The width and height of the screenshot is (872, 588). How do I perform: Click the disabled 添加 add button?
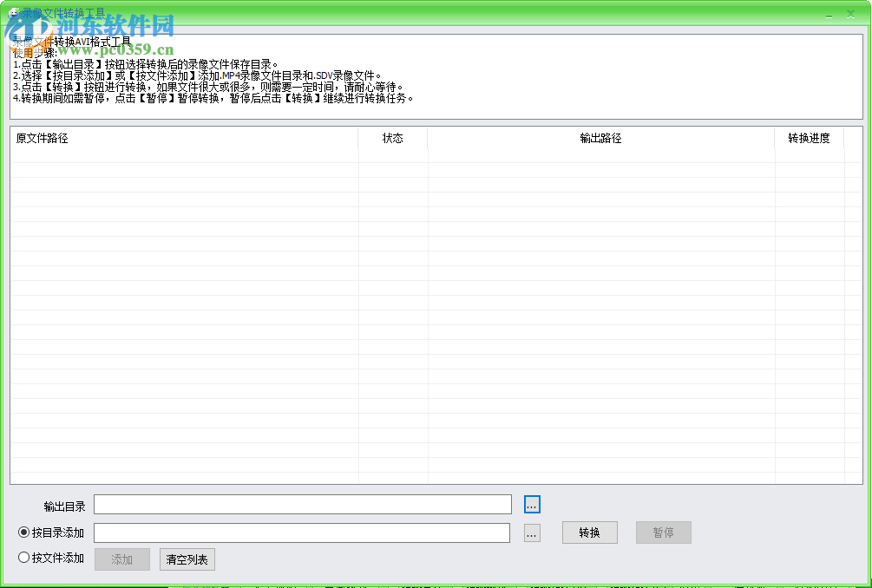tap(121, 559)
